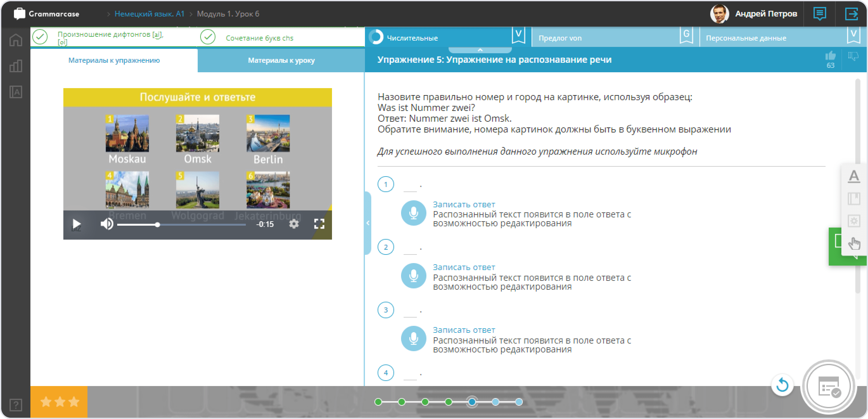Check answers with round check button
The height and width of the screenshot is (419, 868).
click(829, 387)
